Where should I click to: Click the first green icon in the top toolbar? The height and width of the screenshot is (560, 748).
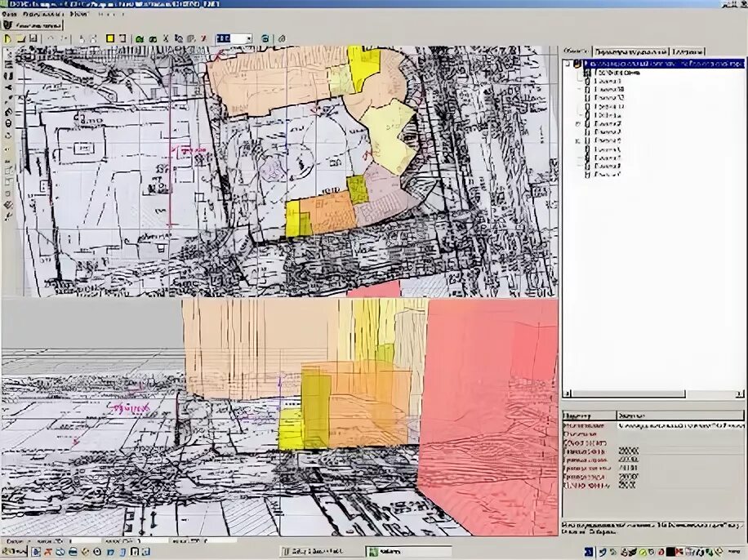point(140,38)
